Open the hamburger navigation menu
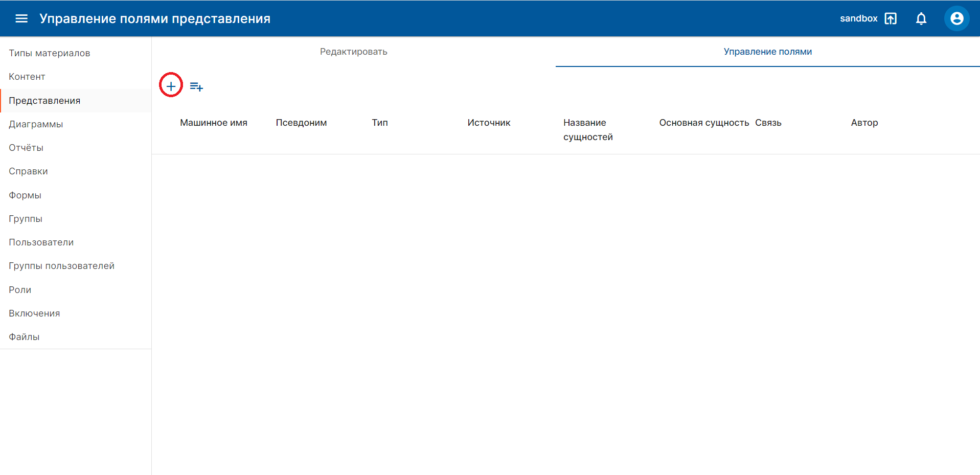Viewport: 980px width, 475px height. pos(21,18)
